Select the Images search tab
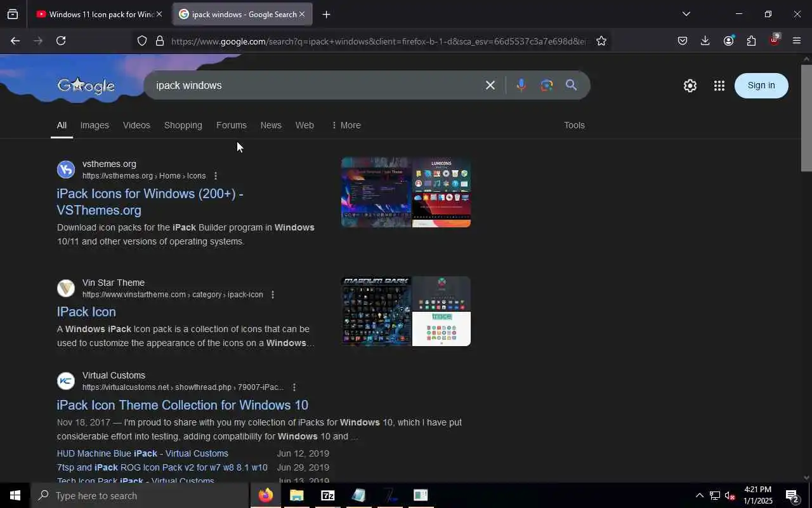 click(95, 125)
